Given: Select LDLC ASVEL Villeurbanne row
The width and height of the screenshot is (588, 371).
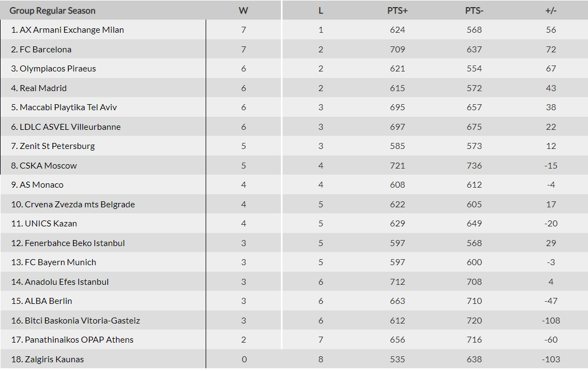Looking at the screenshot, I should pos(70,127).
